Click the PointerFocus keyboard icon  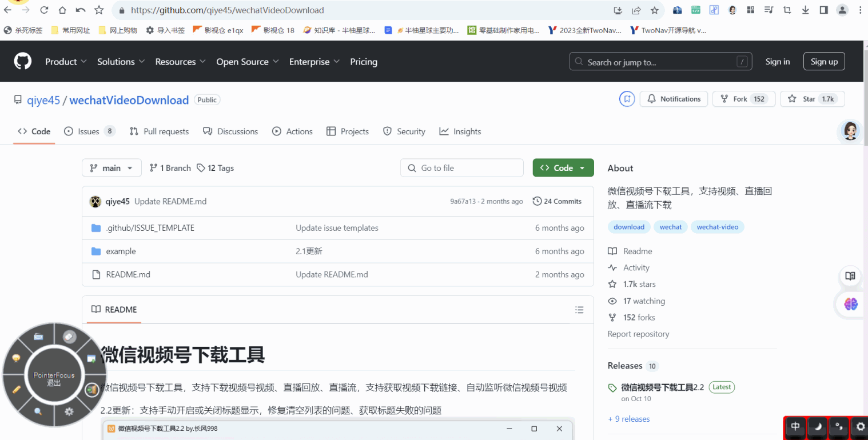(38, 337)
